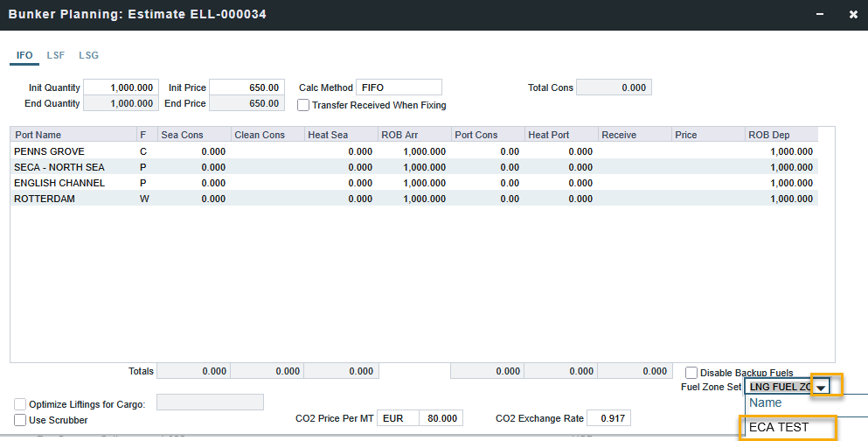Expand the Fuel Zone Set dropdown arrow
The image size is (868, 441).
[x=821, y=387]
